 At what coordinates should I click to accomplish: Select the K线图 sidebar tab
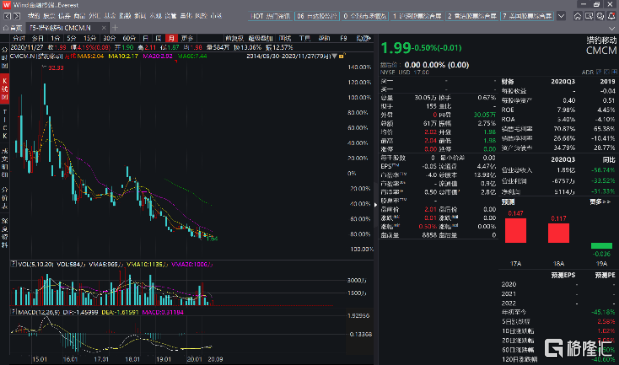[x=5, y=89]
